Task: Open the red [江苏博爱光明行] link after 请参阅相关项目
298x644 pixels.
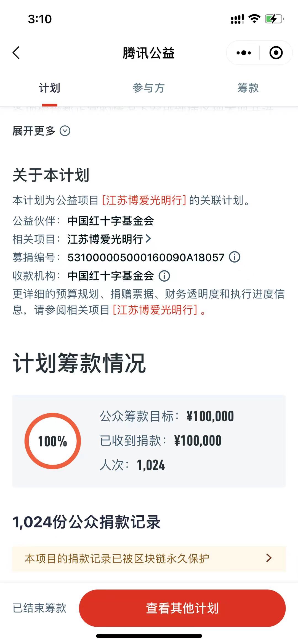Action: point(155,310)
